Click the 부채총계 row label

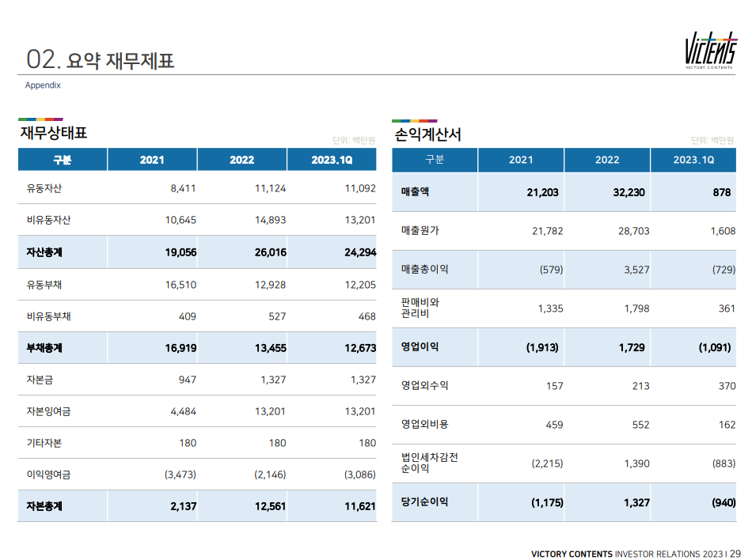click(44, 347)
